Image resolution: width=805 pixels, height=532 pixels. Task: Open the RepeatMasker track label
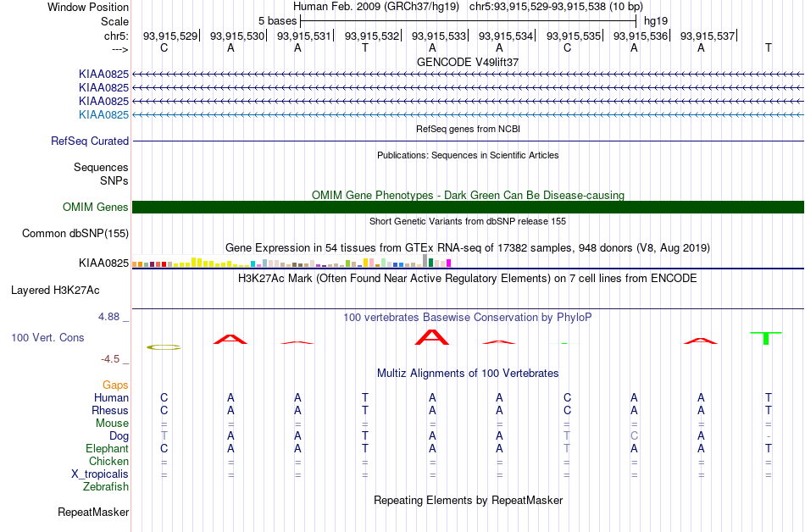(x=93, y=512)
